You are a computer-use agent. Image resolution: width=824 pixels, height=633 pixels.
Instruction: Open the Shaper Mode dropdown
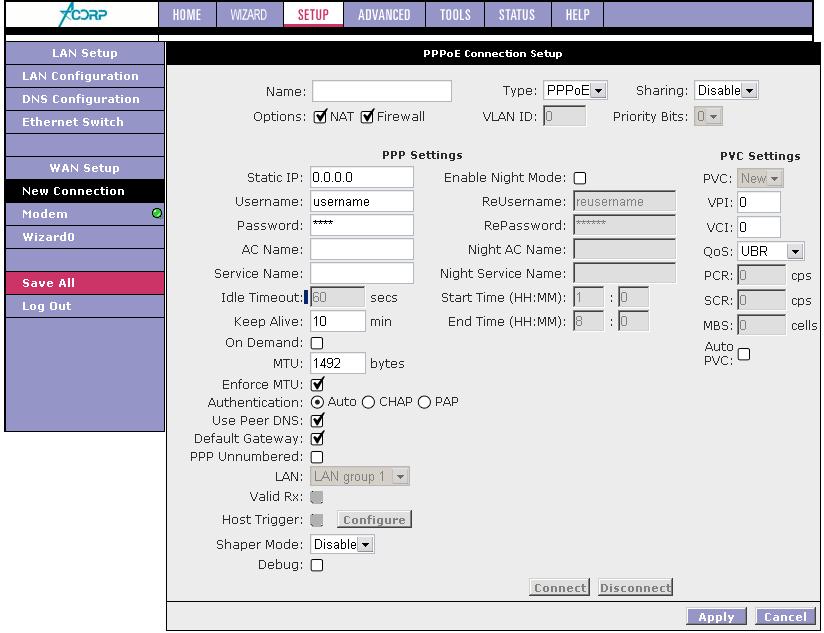(x=343, y=545)
